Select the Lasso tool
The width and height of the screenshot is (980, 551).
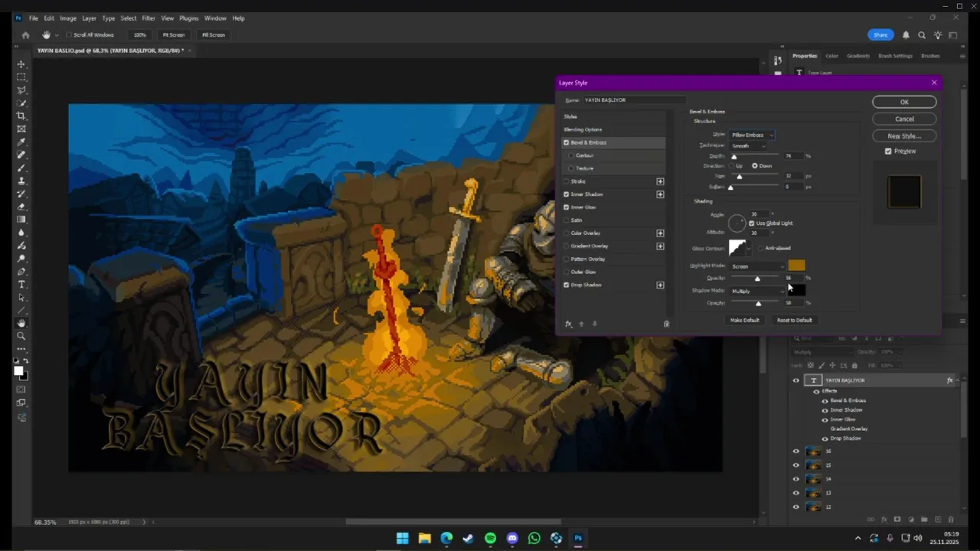[21, 90]
